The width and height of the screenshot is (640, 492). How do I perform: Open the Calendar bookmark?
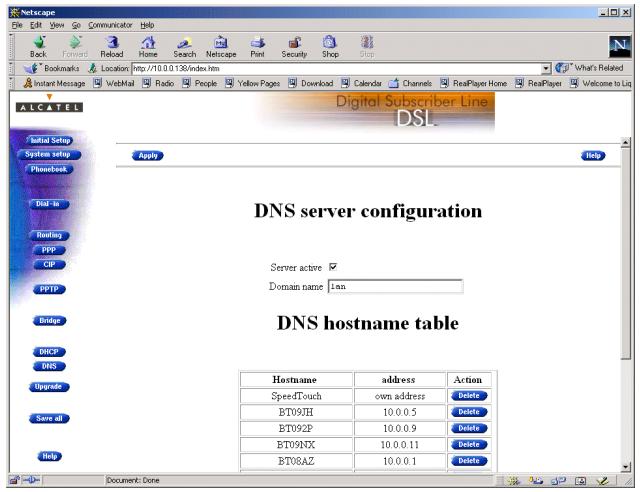pos(361,83)
